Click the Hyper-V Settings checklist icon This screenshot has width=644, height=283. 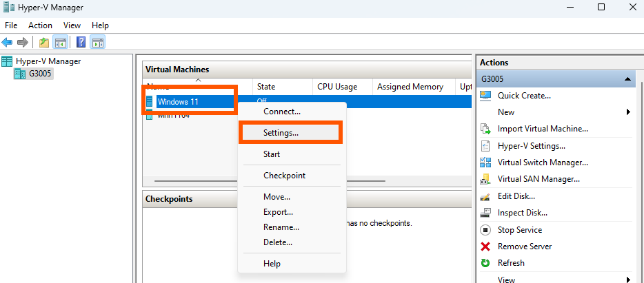485,145
